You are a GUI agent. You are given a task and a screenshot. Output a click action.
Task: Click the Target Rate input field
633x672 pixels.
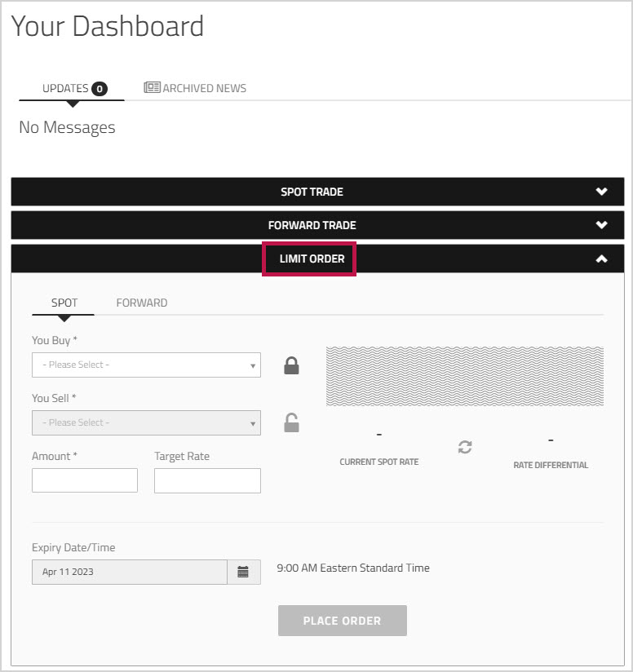click(x=206, y=480)
